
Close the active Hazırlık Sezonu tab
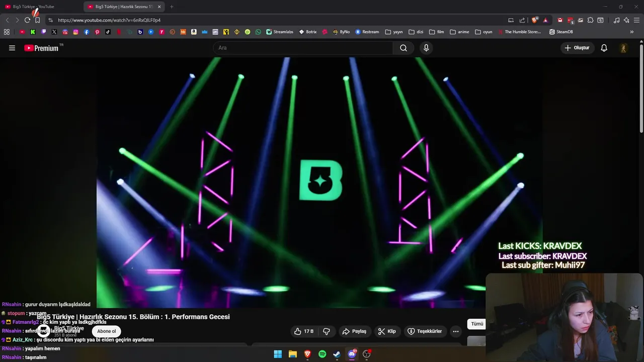[159, 7]
